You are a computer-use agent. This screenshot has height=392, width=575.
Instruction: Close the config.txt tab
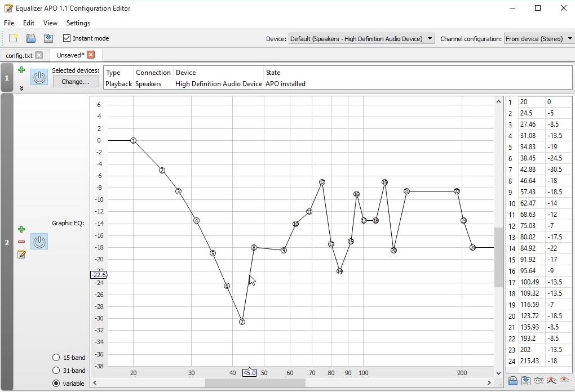pos(39,55)
